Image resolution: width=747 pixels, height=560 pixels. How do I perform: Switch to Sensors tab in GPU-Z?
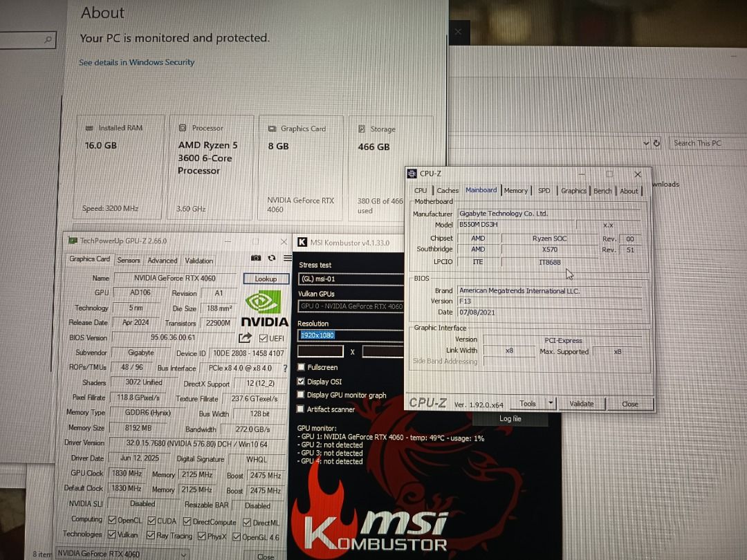coord(129,260)
